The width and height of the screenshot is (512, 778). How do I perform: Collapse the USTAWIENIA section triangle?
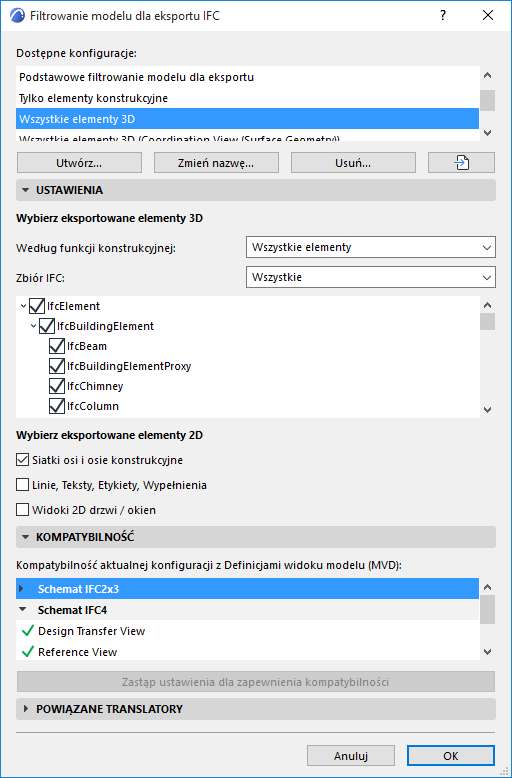click(x=26, y=191)
